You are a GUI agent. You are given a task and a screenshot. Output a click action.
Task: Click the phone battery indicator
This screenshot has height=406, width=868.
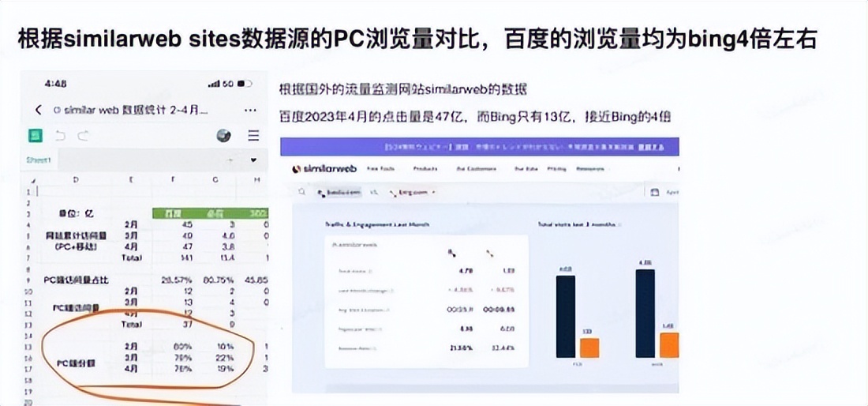245,84
